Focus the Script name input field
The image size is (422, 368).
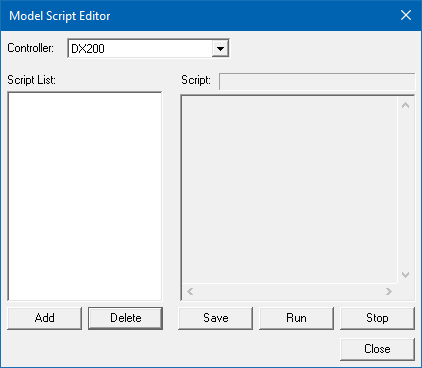pos(317,81)
